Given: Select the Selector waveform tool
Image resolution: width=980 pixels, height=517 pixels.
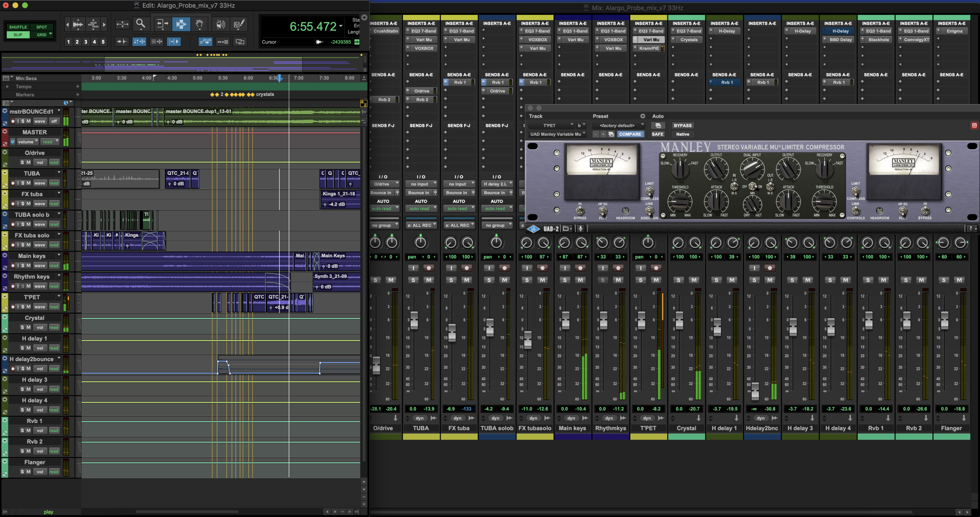Looking at the screenshot, I should 181,24.
